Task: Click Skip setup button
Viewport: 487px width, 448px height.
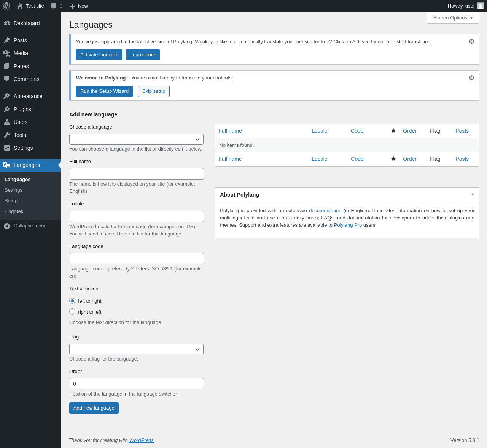Action: [x=154, y=91]
